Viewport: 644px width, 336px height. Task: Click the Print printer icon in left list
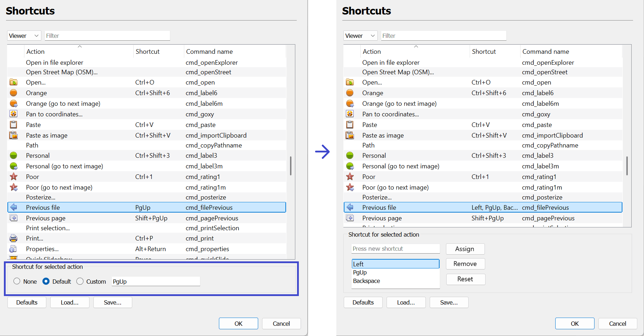tap(13, 238)
